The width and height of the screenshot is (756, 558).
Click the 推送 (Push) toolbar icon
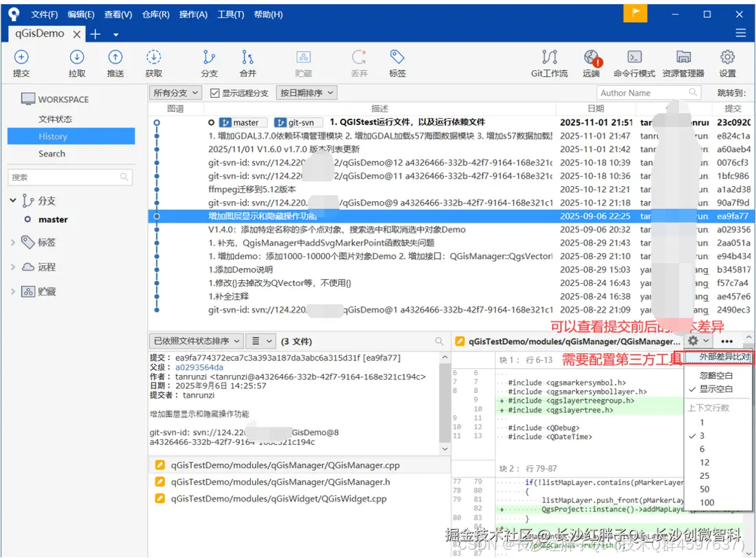(115, 58)
